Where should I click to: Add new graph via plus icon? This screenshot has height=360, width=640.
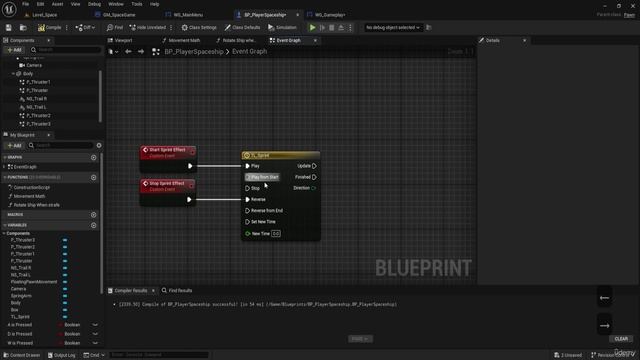[x=93, y=158]
